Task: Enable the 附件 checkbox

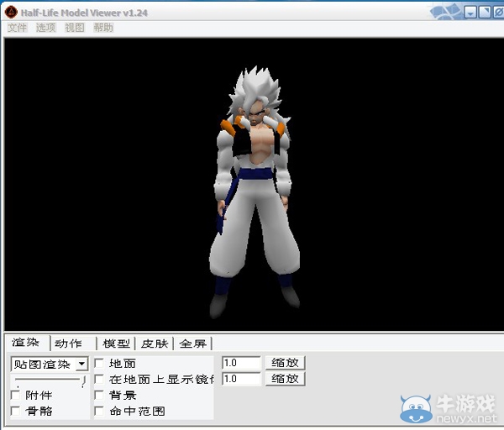Action: (x=15, y=395)
